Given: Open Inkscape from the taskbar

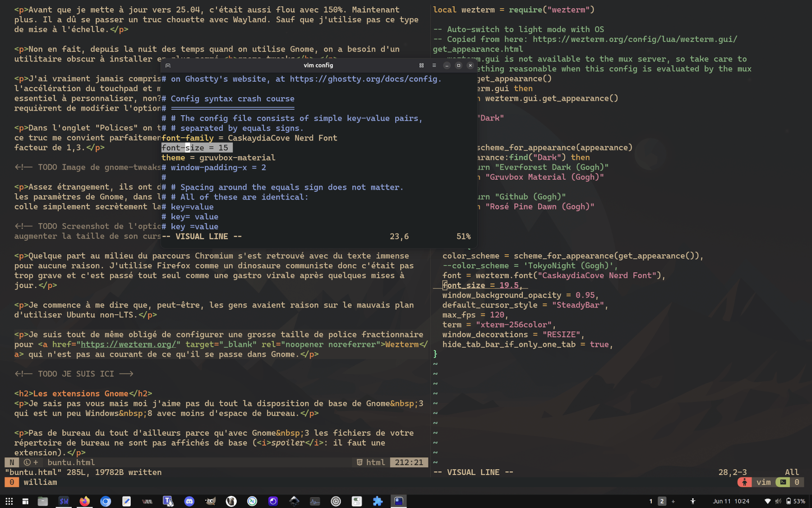Looking at the screenshot, I should pyautogui.click(x=294, y=501).
